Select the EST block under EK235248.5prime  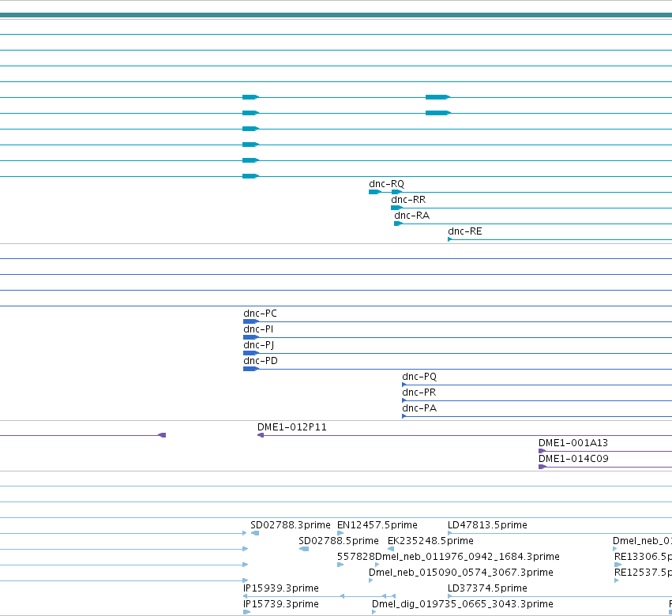coord(390,549)
